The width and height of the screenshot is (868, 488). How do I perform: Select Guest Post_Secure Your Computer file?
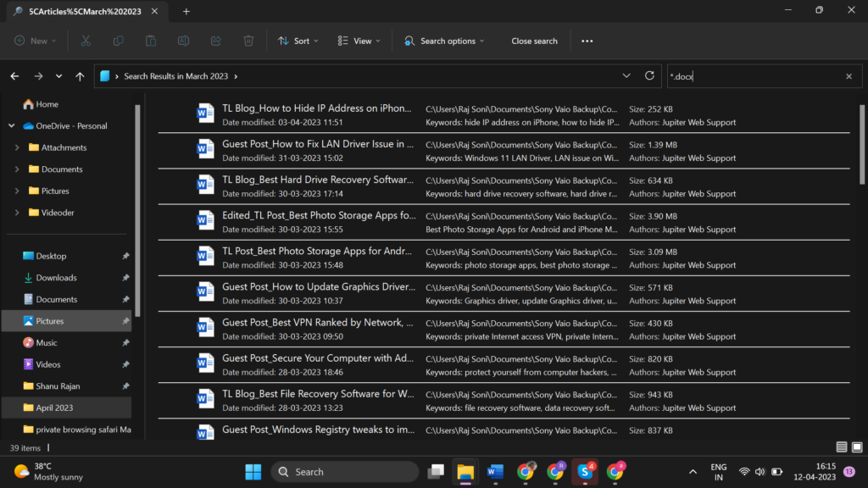pyautogui.click(x=504, y=364)
